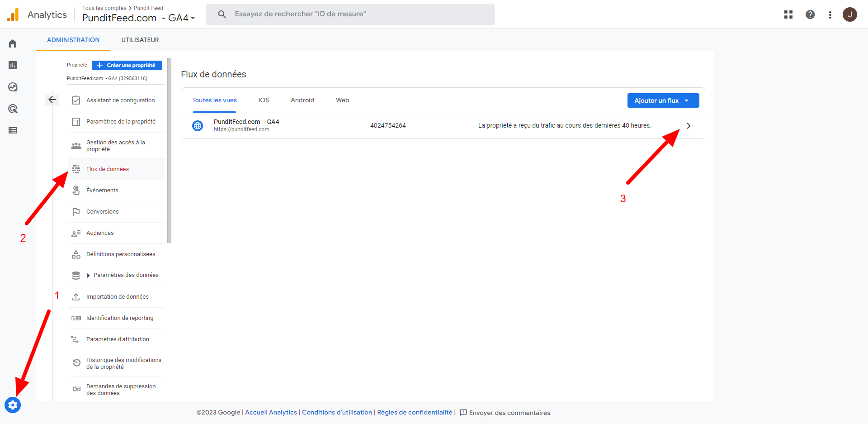
Task: Open the three-dot more options menu
Action: tap(830, 14)
